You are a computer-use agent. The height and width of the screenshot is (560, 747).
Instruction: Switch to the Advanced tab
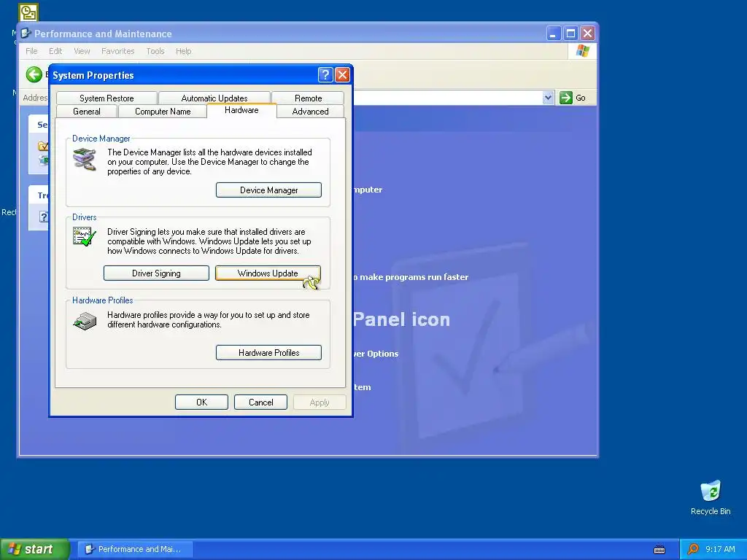coord(310,112)
